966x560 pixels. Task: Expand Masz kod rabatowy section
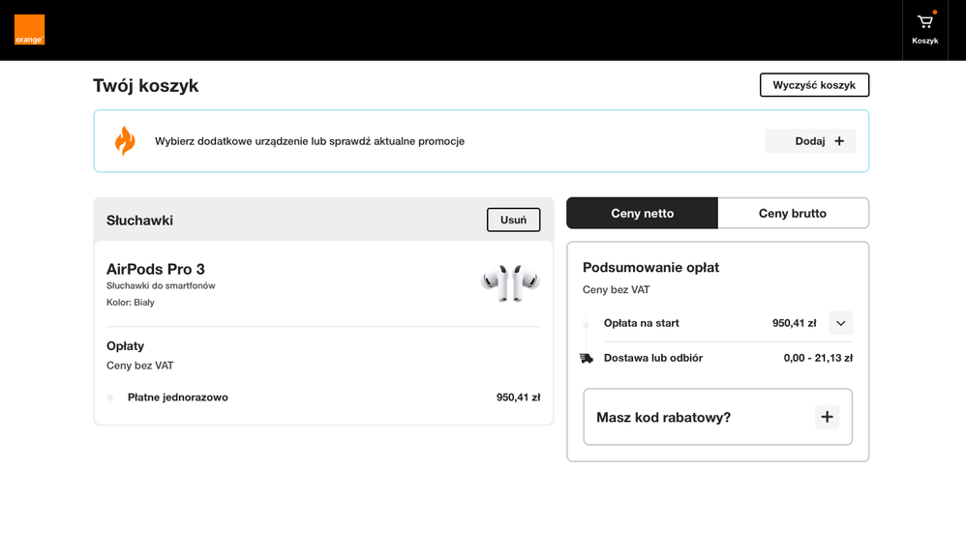click(x=717, y=417)
